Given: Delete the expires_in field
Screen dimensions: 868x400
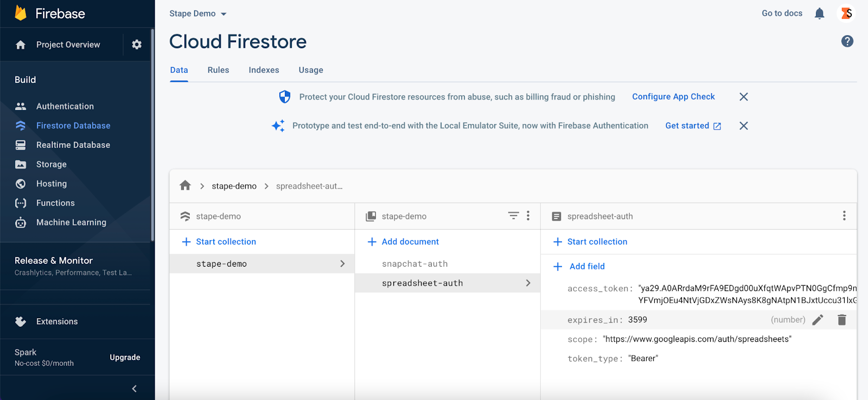Looking at the screenshot, I should click(x=841, y=320).
